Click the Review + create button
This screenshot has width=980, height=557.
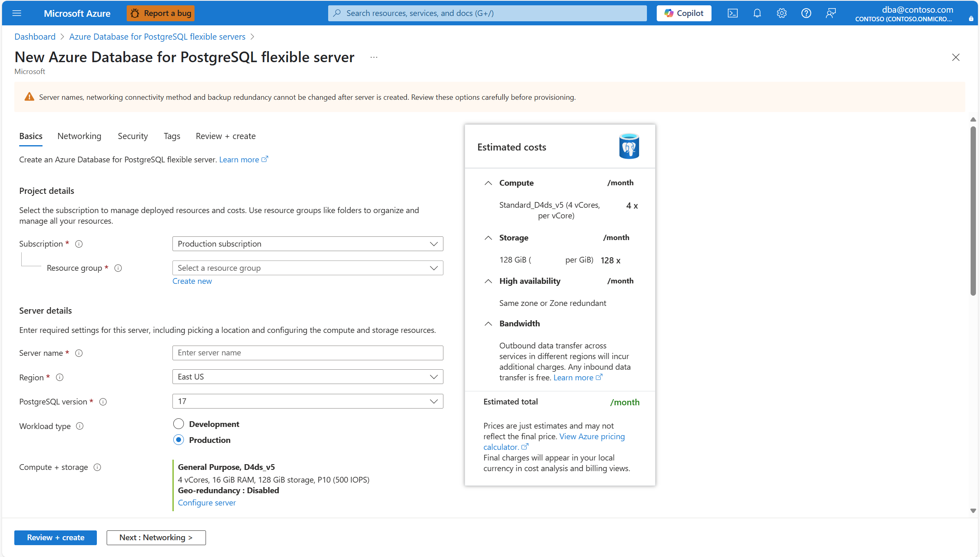pyautogui.click(x=55, y=537)
